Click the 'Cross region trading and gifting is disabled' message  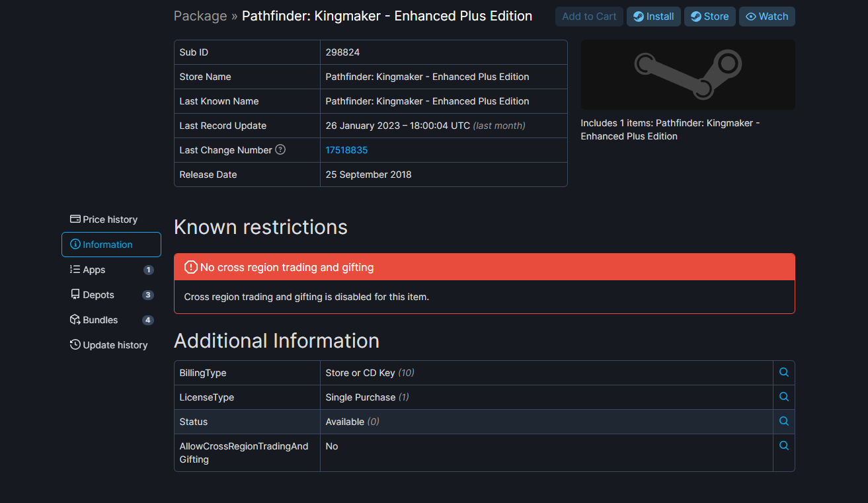[307, 297]
